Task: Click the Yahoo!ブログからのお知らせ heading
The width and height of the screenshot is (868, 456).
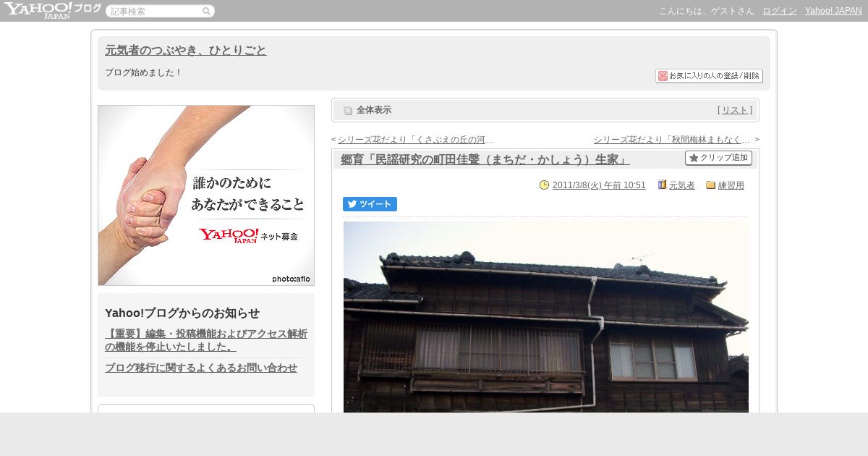Action: 182,313
